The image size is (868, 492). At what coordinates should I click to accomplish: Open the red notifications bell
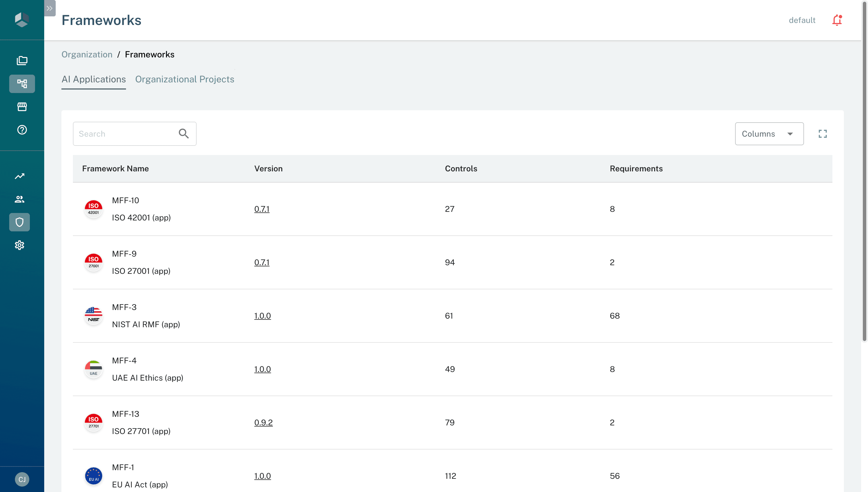[837, 20]
